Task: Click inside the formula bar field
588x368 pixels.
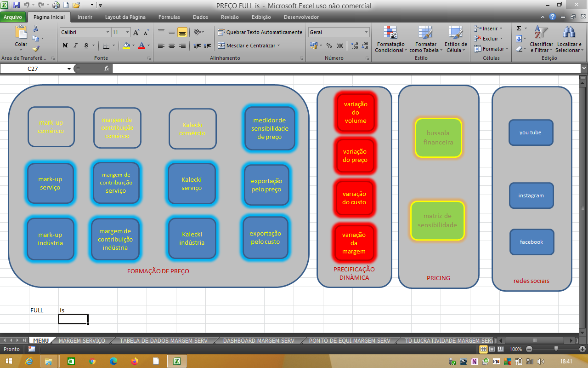Action: 345,69
